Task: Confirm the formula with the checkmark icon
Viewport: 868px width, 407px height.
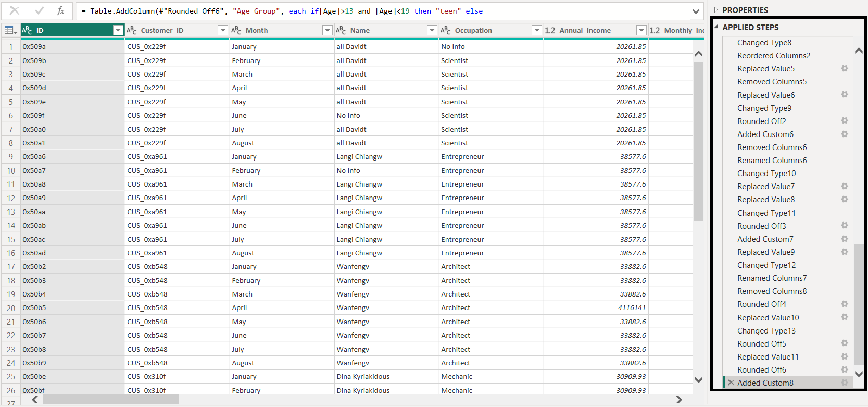Action: pyautogui.click(x=39, y=10)
